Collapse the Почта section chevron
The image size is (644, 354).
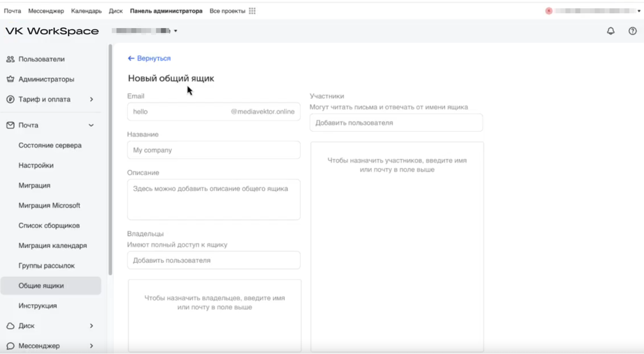(x=91, y=125)
